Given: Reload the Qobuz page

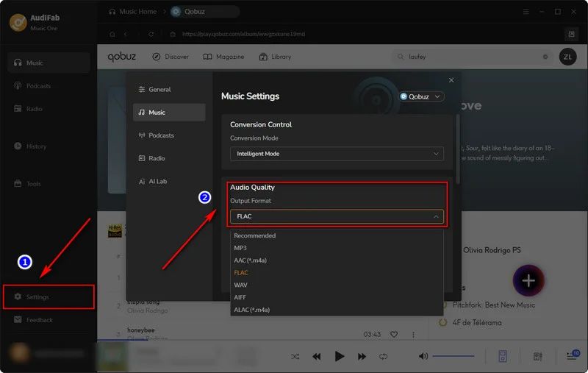Looking at the screenshot, I should click(x=151, y=34).
